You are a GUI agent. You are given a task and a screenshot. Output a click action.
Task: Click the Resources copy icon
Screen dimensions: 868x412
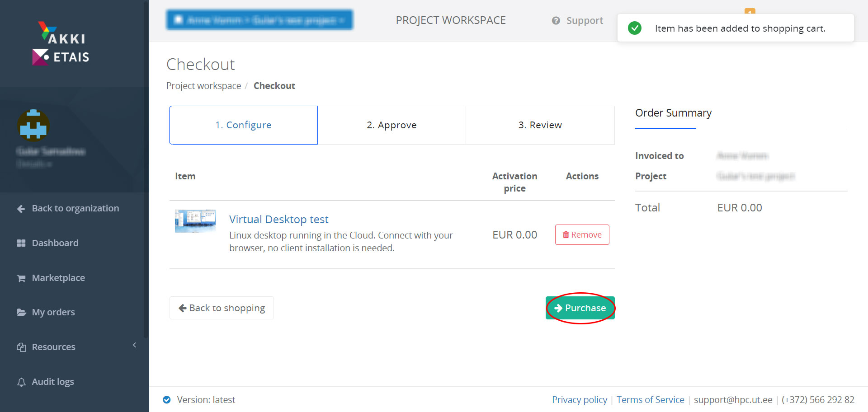[x=21, y=347]
